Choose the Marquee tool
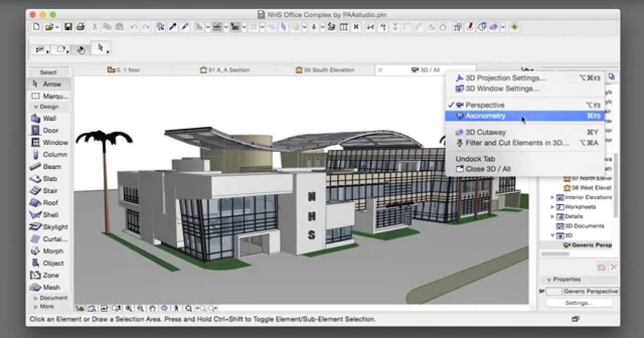This screenshot has width=644, height=338. tap(49, 97)
